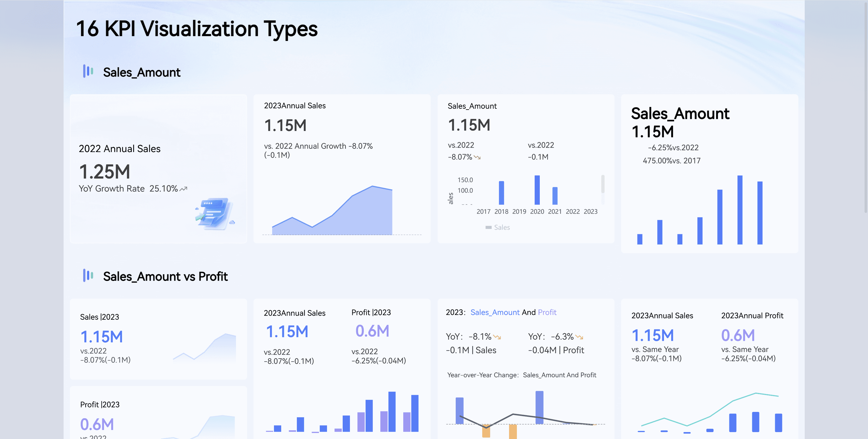
Task: Click '-6.25%(-0.04M)' under Profit |2023 in middle card
Action: click(379, 361)
